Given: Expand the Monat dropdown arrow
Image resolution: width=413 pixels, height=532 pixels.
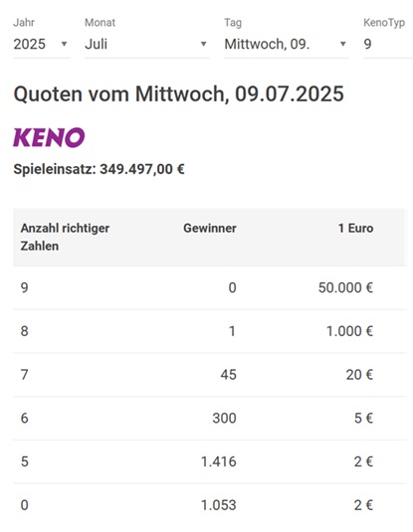Looking at the screenshot, I should [x=203, y=44].
